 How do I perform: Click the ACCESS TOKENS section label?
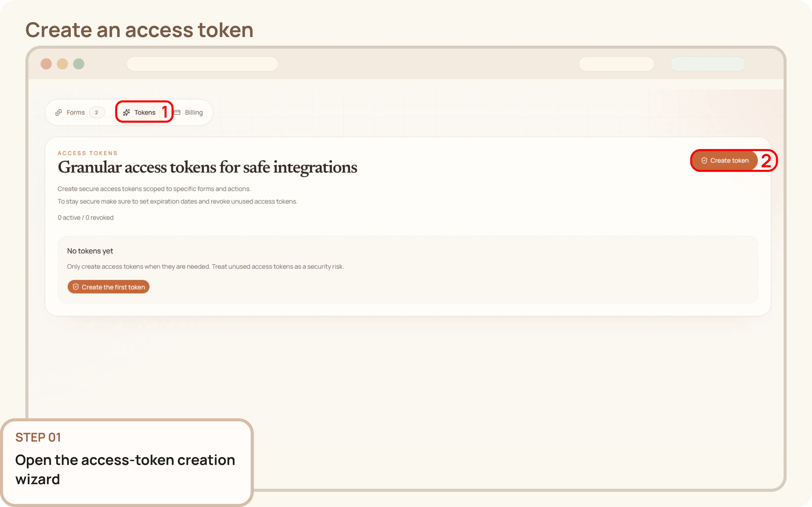(x=87, y=153)
